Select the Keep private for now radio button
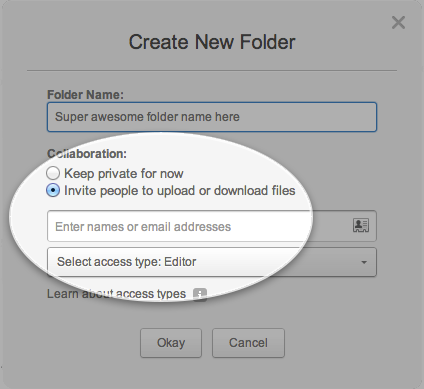Viewport: 424px width, 389px height. coord(53,173)
